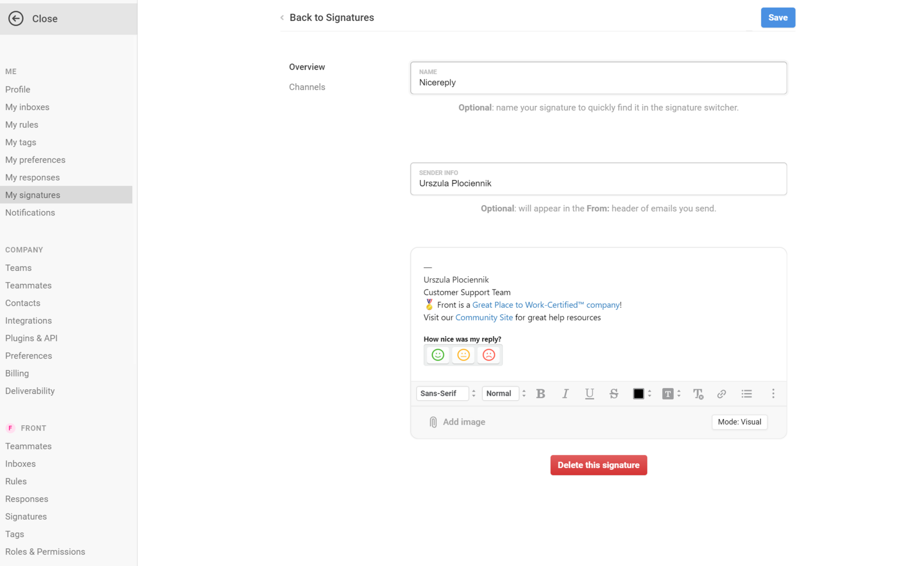This screenshot has width=924, height=566.
Task: Open Notifications settings
Action: click(x=30, y=213)
